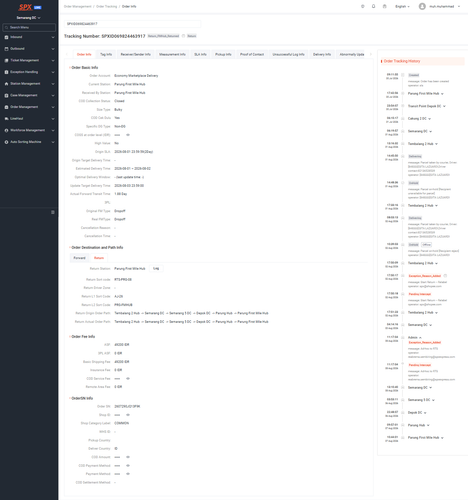Reveal the COD Service Fee value
The height and width of the screenshot is (500, 468).
tap(128, 379)
